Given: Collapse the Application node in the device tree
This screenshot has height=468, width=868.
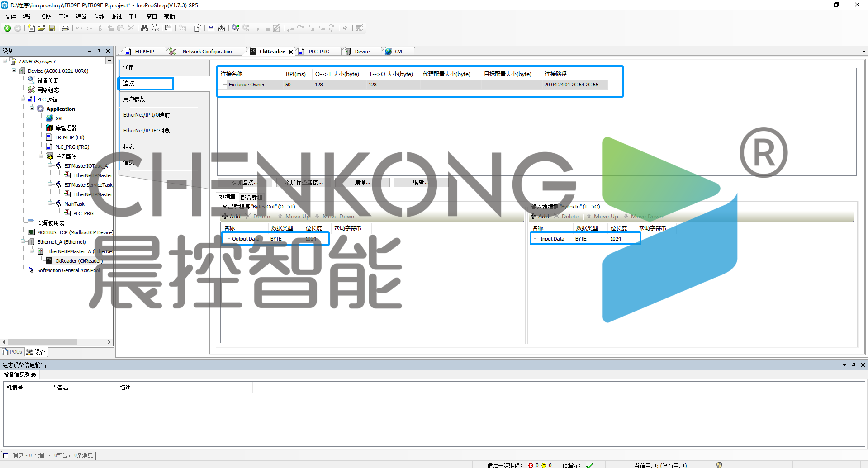Looking at the screenshot, I should (32, 109).
